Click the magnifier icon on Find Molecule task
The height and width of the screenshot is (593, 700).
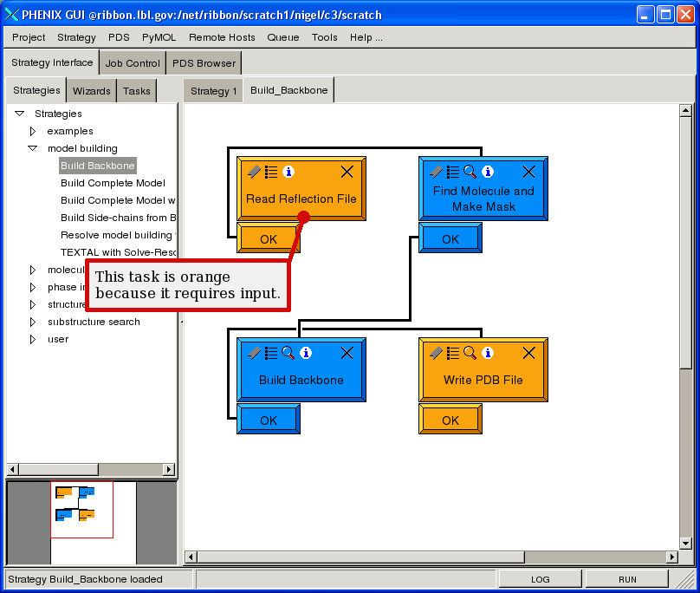[x=470, y=172]
